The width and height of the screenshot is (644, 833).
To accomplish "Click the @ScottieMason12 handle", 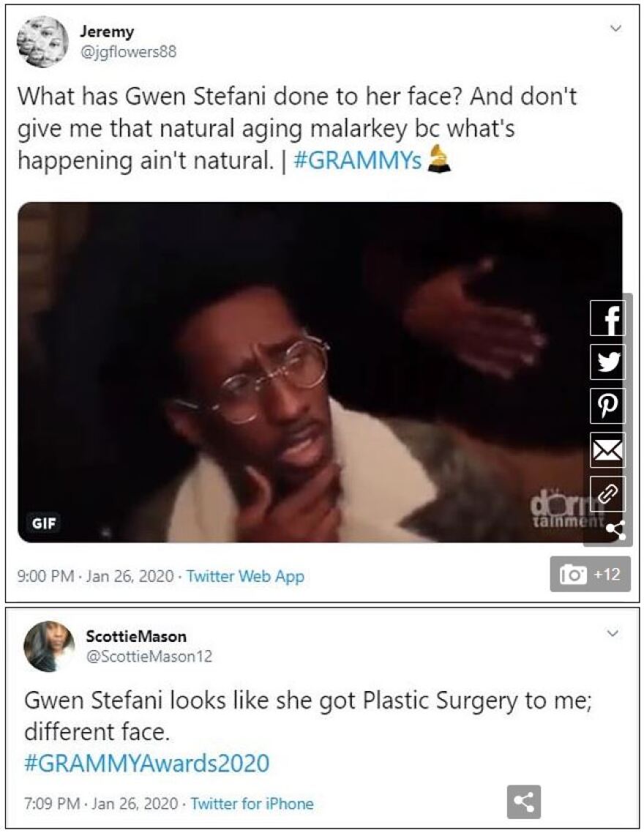I will (x=149, y=657).
